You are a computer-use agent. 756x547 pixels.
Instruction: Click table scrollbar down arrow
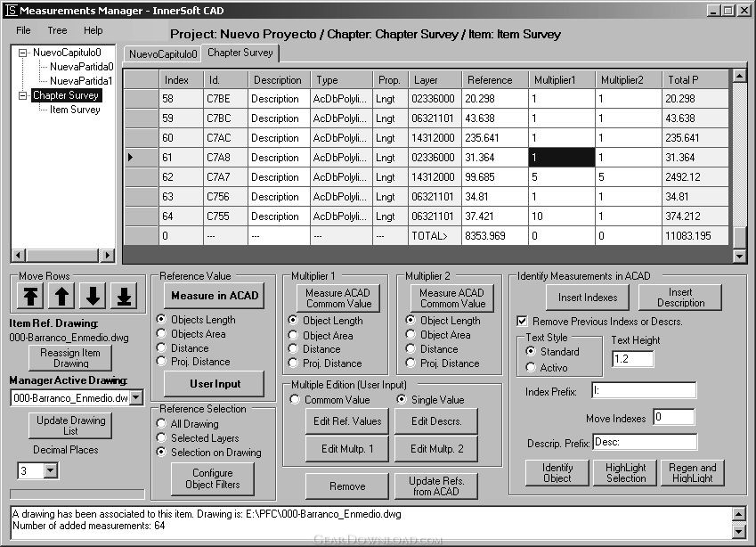pyautogui.click(x=740, y=257)
